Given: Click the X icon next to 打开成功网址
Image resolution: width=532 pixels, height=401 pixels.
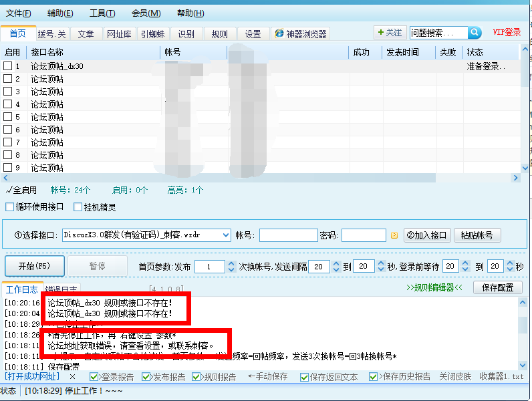Looking at the screenshot, I should (73, 377).
